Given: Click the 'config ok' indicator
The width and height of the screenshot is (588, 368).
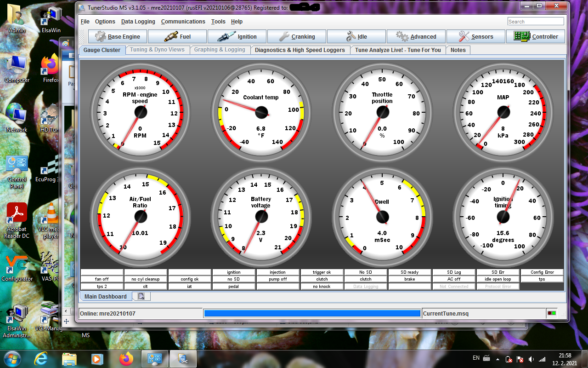Looking at the screenshot, I should pos(190,279).
